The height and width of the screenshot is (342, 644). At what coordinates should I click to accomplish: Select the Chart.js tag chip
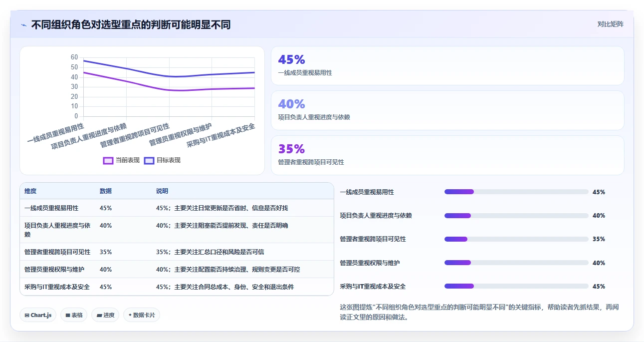tap(38, 315)
